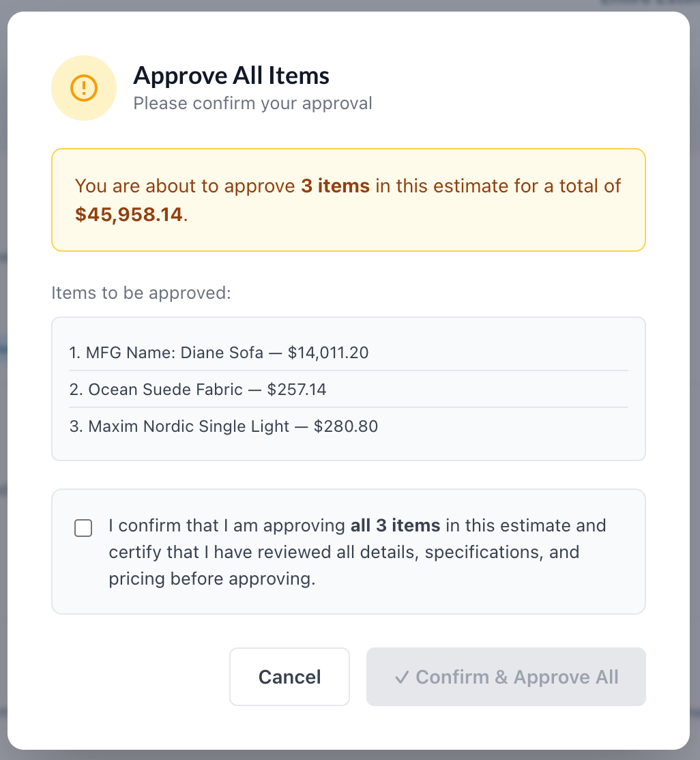Click "pricing before approving" label text

coord(210,579)
